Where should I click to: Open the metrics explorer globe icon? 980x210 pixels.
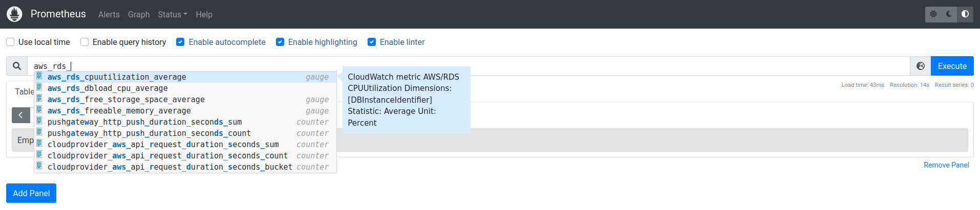pyautogui.click(x=920, y=66)
